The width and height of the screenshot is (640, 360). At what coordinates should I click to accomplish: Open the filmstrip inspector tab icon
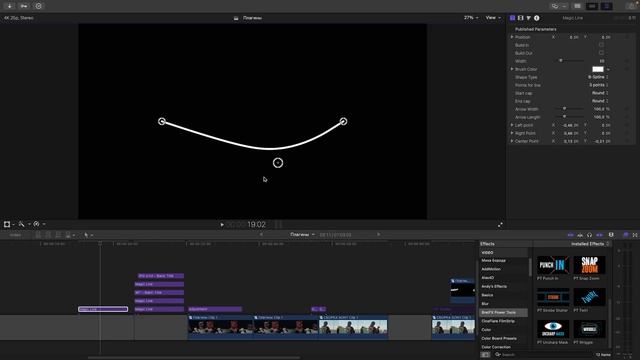click(520, 18)
